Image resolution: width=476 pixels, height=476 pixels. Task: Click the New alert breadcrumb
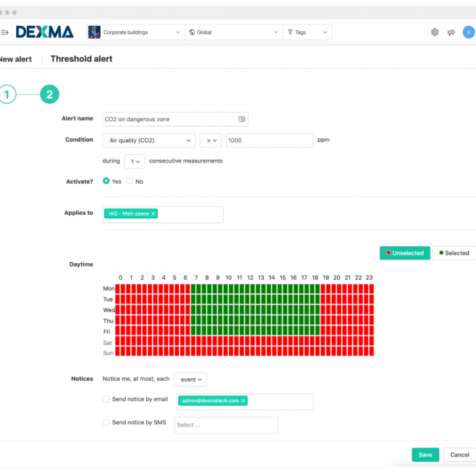16,59
